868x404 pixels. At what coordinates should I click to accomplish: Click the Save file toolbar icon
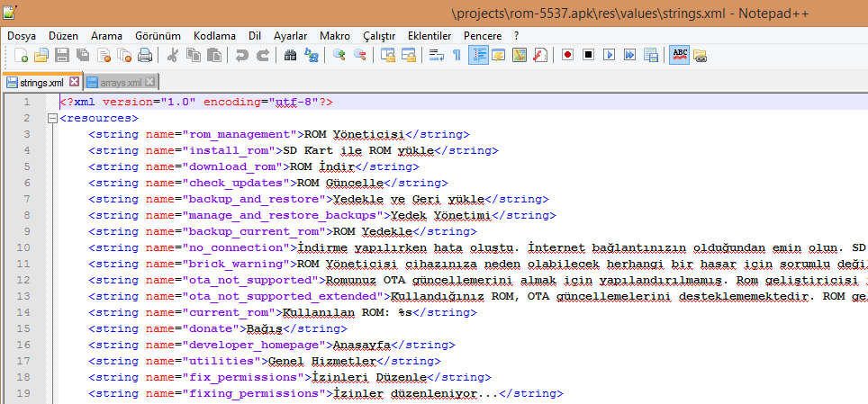pos(61,56)
